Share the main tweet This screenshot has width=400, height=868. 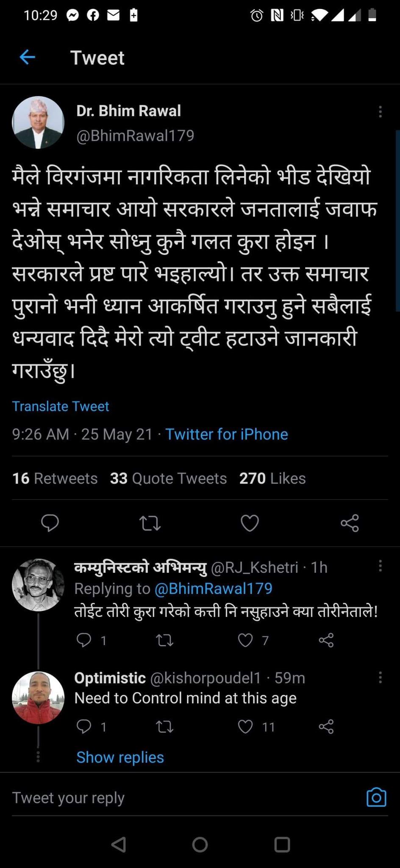point(350,523)
